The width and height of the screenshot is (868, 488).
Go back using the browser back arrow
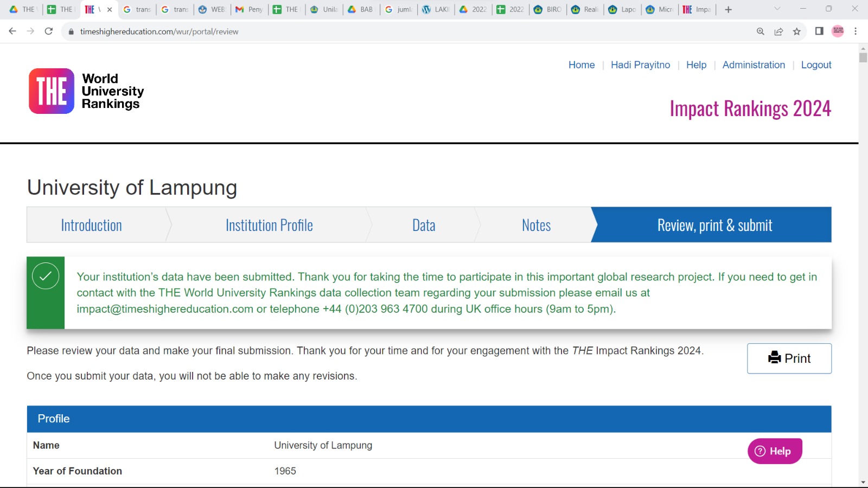click(x=12, y=31)
